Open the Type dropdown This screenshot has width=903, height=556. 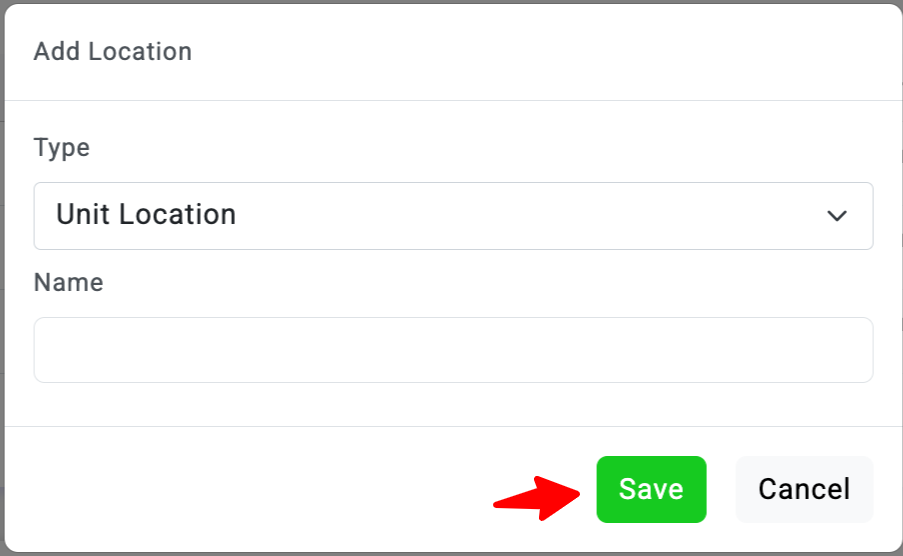click(453, 215)
